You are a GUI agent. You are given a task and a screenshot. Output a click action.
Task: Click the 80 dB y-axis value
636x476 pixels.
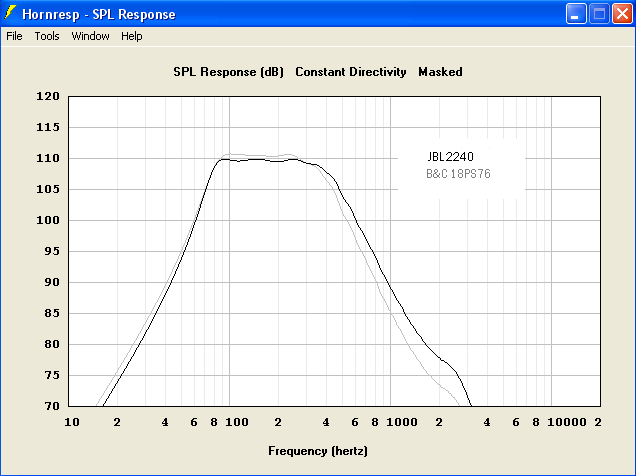click(x=52, y=344)
